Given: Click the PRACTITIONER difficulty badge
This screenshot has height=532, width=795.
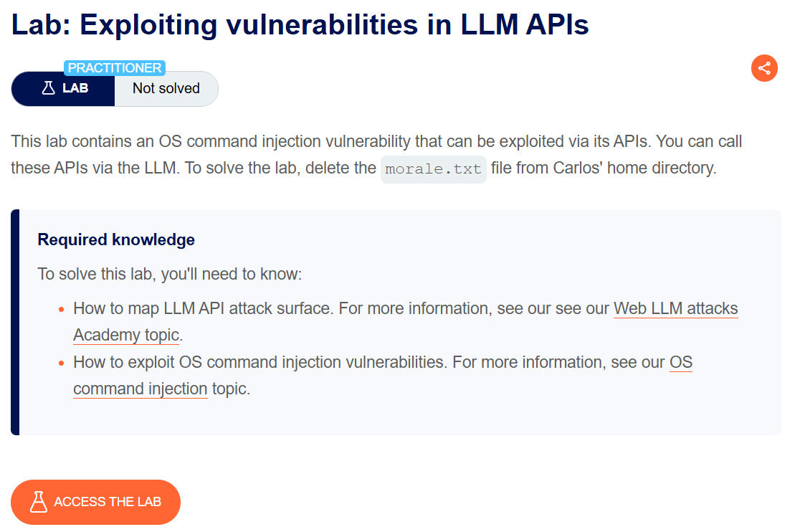Looking at the screenshot, I should (x=115, y=68).
